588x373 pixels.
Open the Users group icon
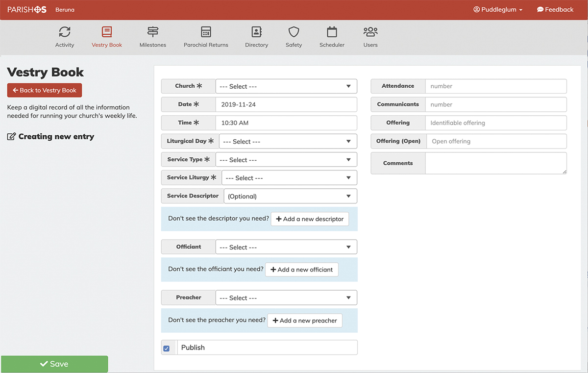(370, 32)
